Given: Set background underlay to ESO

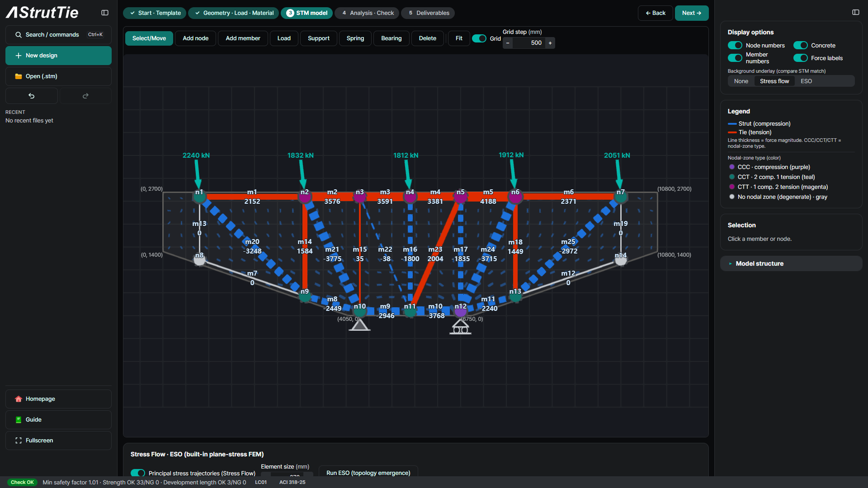Looking at the screenshot, I should pyautogui.click(x=806, y=81).
